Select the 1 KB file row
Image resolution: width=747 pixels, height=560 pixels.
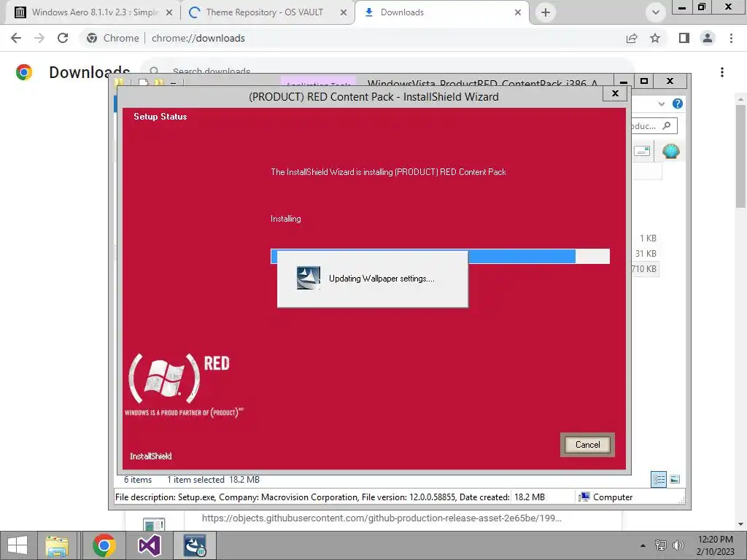coord(648,238)
